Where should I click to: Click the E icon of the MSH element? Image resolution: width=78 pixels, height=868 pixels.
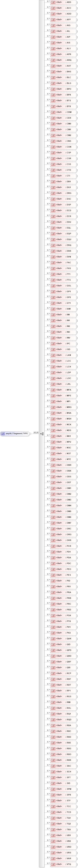click(53, 419)
